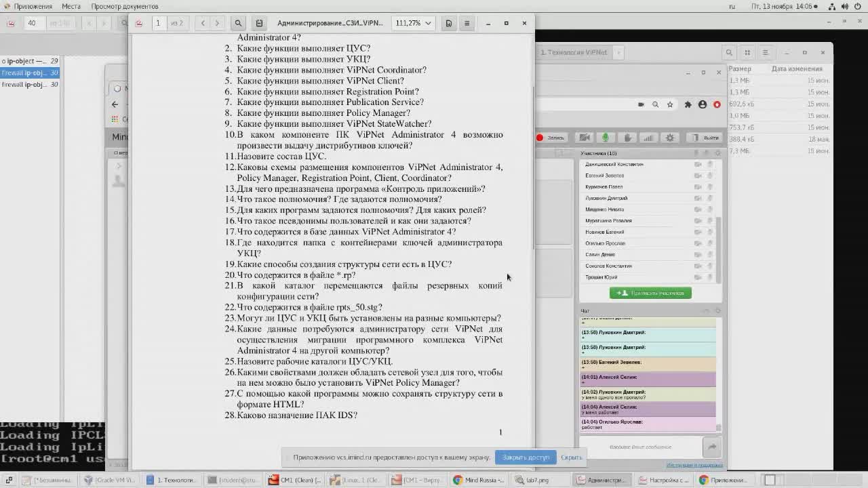Screen dimensions: 868x488
Task: Open the browser profile avatar icon
Action: pos(703,104)
